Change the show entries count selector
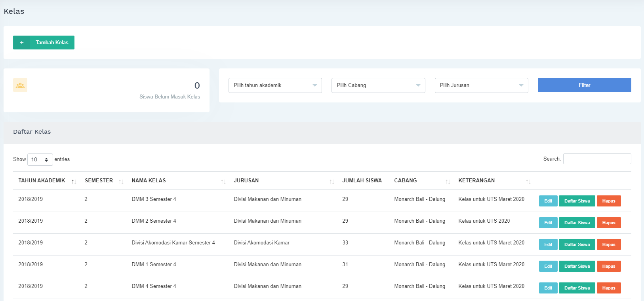The image size is (644, 301). point(40,159)
